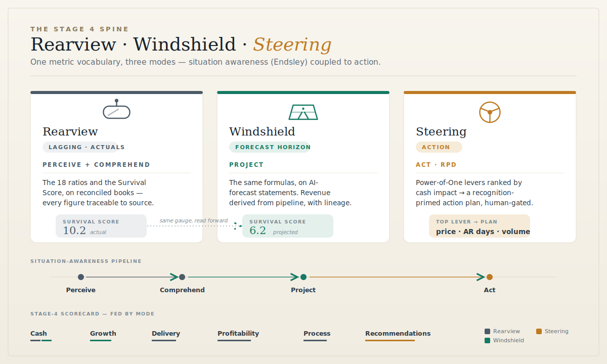
Task: Click the Rearview legend color swatch
Action: (488, 332)
